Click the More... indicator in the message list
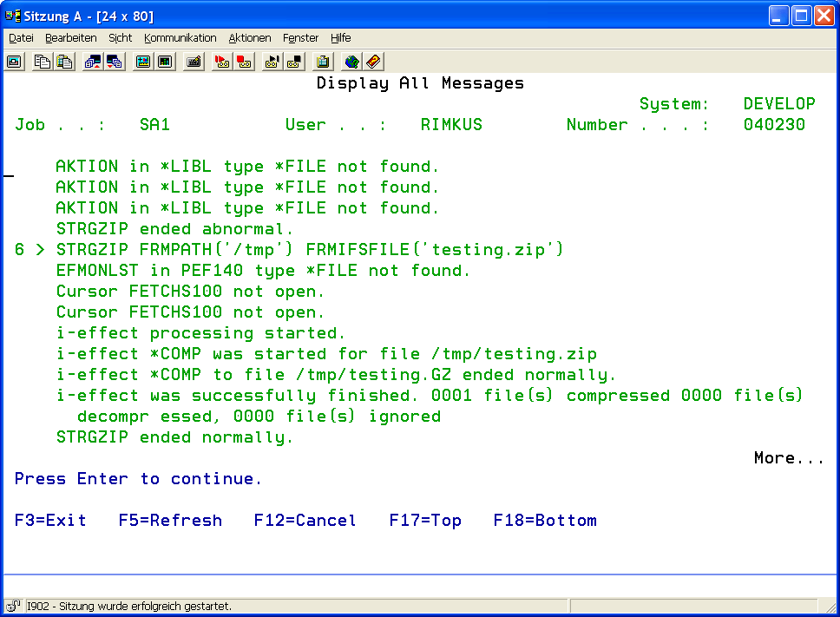840x617 pixels. 788,458
